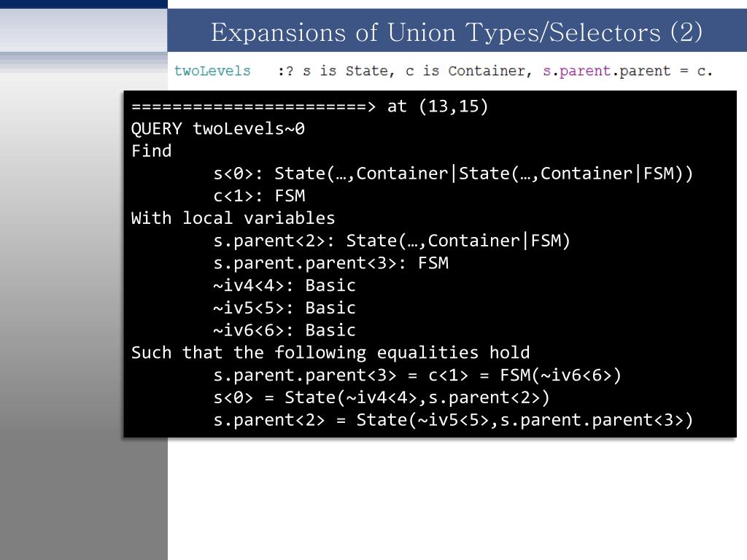Viewport: 747px width, 560px height.
Task: Click the slide title 'Expansions of Union Types/Selectors (2)'
Action: [457, 32]
